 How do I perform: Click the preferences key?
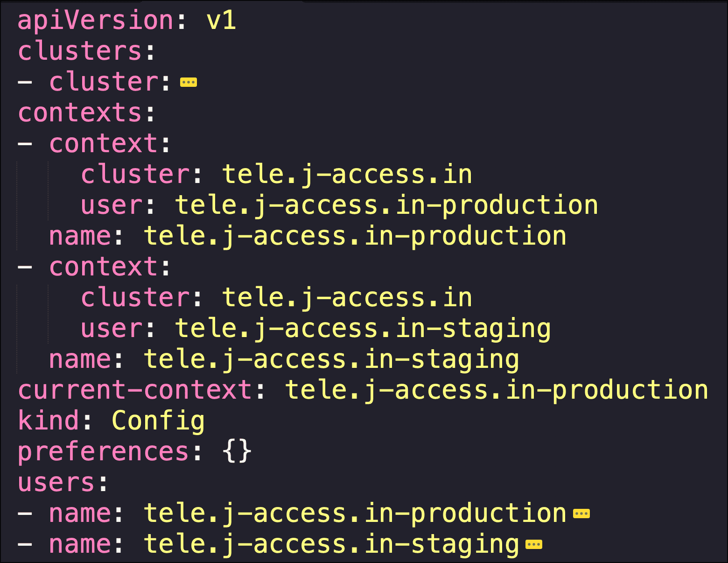click(x=103, y=452)
